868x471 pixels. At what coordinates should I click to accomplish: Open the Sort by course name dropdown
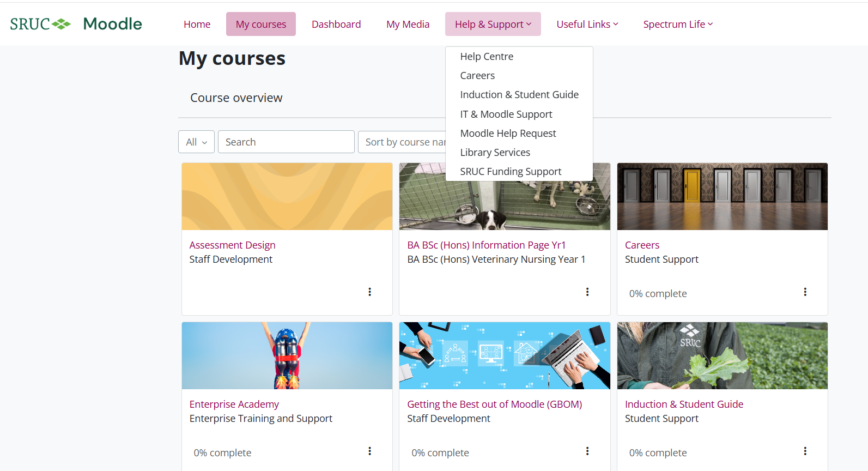(x=402, y=142)
